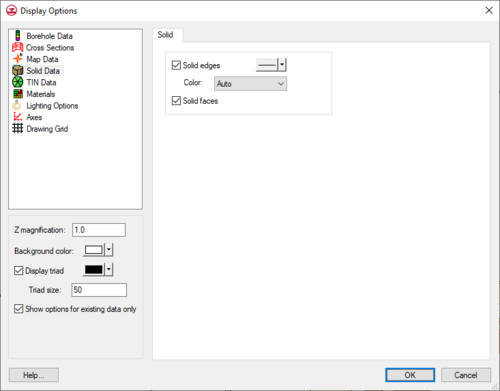
Task: Select the Cross Sections entry
Action: click(x=50, y=48)
